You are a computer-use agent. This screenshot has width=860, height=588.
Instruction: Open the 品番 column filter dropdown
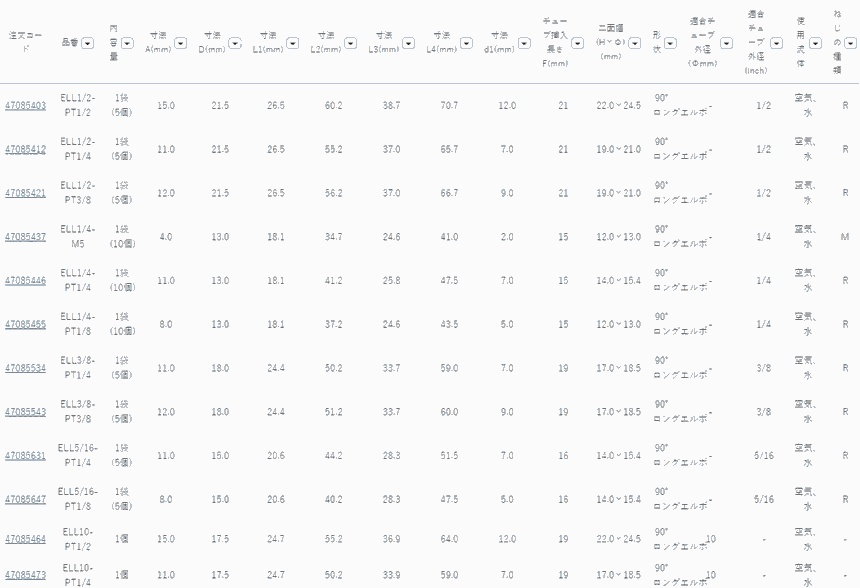[88, 43]
